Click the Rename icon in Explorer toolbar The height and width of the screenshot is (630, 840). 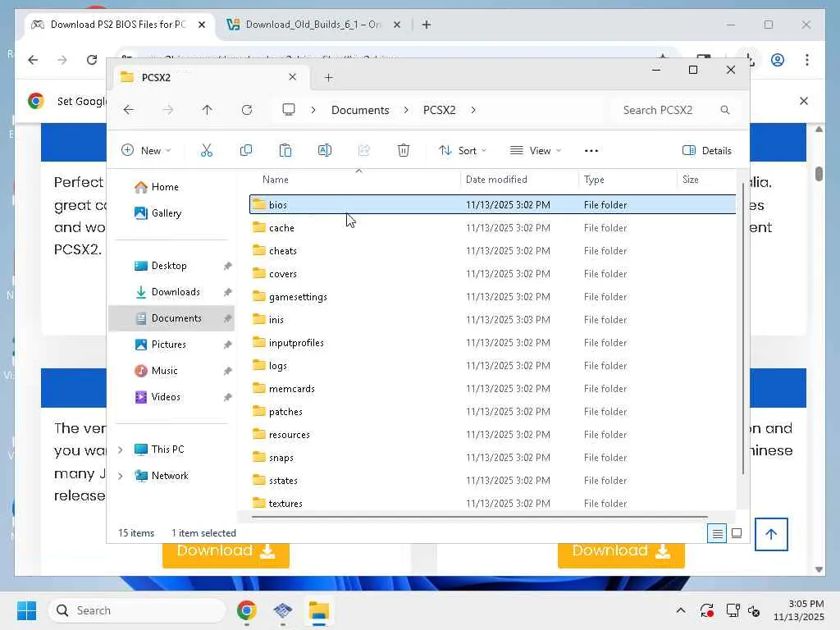tap(325, 151)
